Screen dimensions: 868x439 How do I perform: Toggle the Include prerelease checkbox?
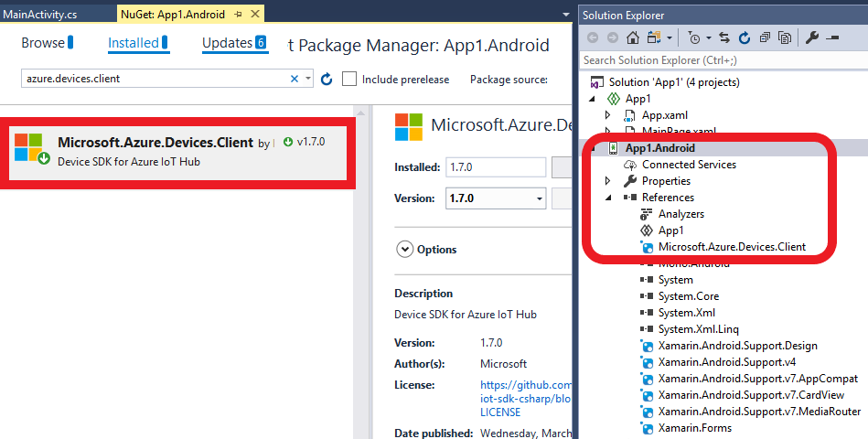[x=349, y=80]
